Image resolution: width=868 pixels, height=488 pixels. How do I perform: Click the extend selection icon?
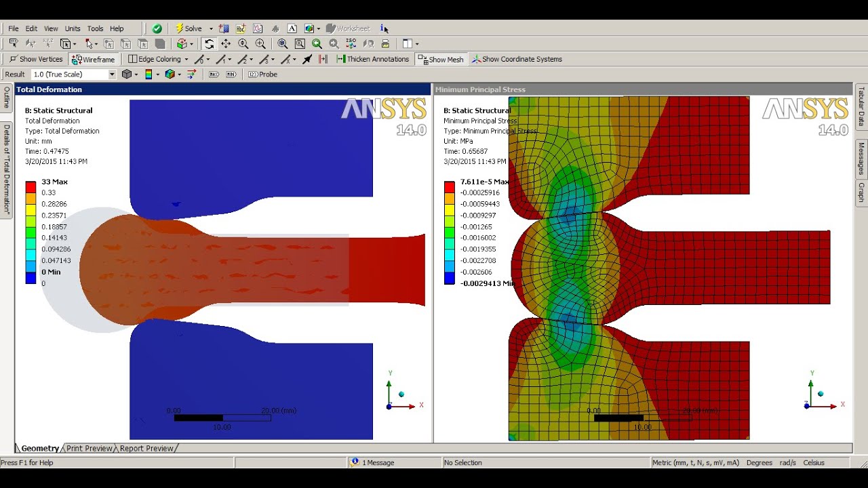[182, 43]
